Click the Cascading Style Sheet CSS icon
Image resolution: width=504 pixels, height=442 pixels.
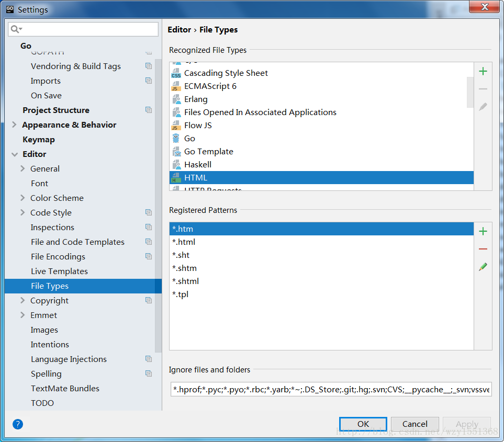tap(176, 73)
